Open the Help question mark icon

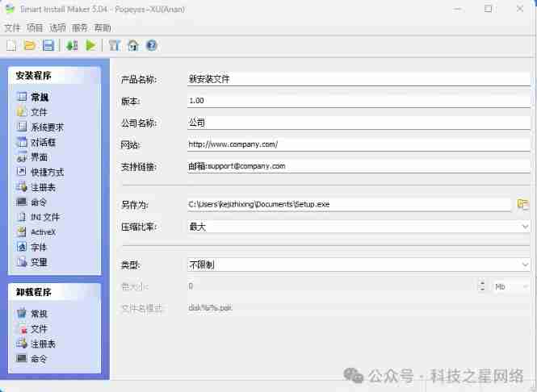(151, 45)
